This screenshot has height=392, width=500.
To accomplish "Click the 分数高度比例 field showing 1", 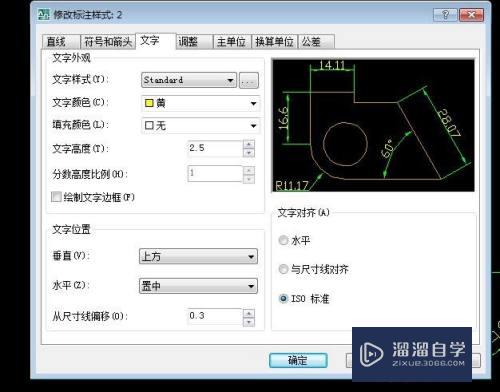I will (x=215, y=173).
